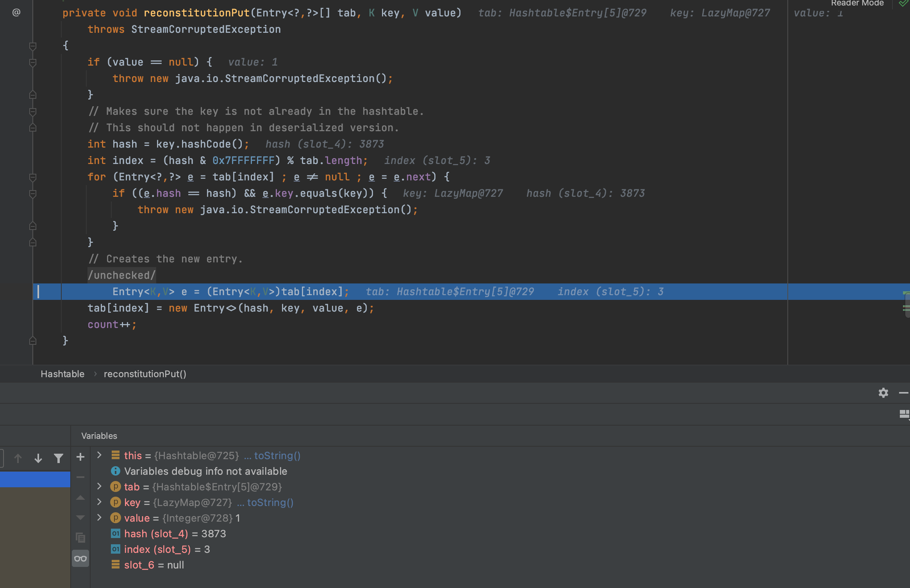Image resolution: width=910 pixels, height=588 pixels.
Task: Click toString() link for this variable
Action: pos(277,456)
